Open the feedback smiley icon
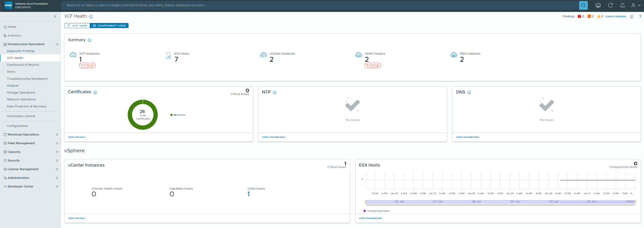 click(598, 5)
